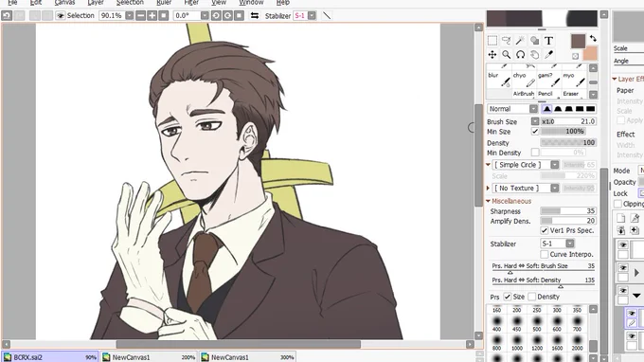Rotate canvas counterclockwise
Image resolution: width=644 pixels, height=362 pixels.
click(216, 15)
